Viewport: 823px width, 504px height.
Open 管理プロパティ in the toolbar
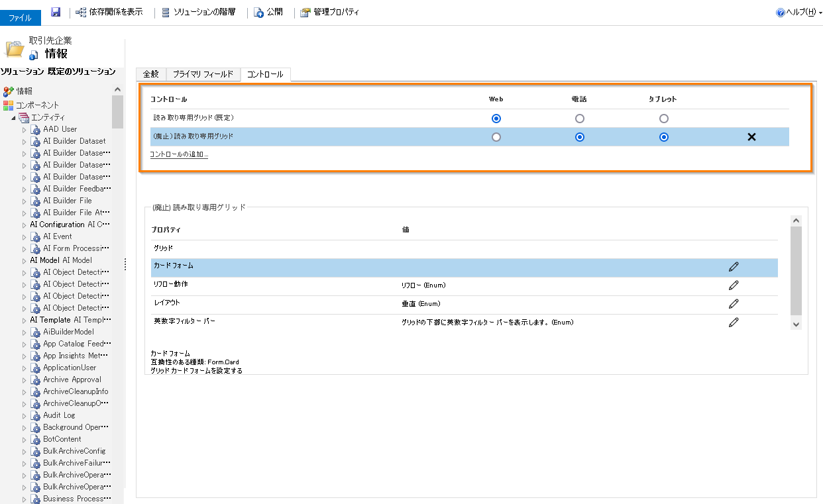click(329, 12)
